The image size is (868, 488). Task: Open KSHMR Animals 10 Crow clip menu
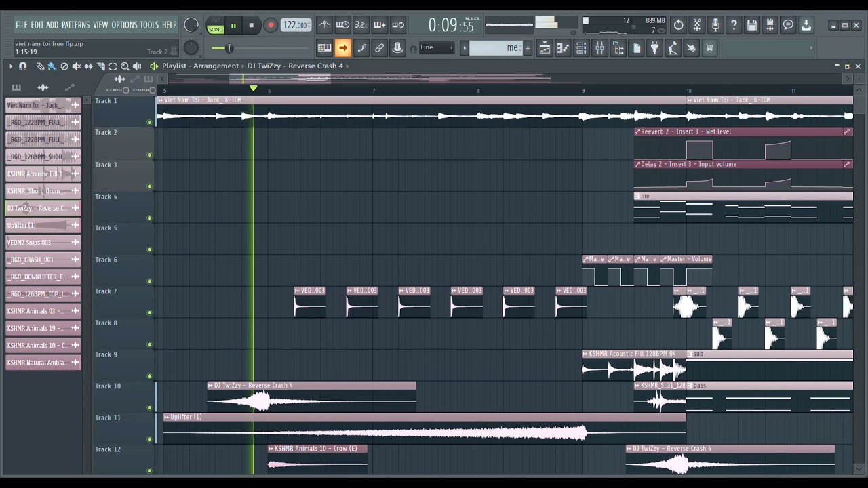pyautogui.click(x=272, y=449)
